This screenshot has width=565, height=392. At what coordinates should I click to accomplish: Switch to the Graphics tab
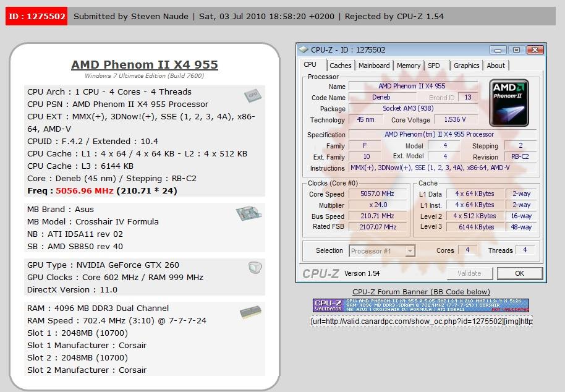point(466,66)
